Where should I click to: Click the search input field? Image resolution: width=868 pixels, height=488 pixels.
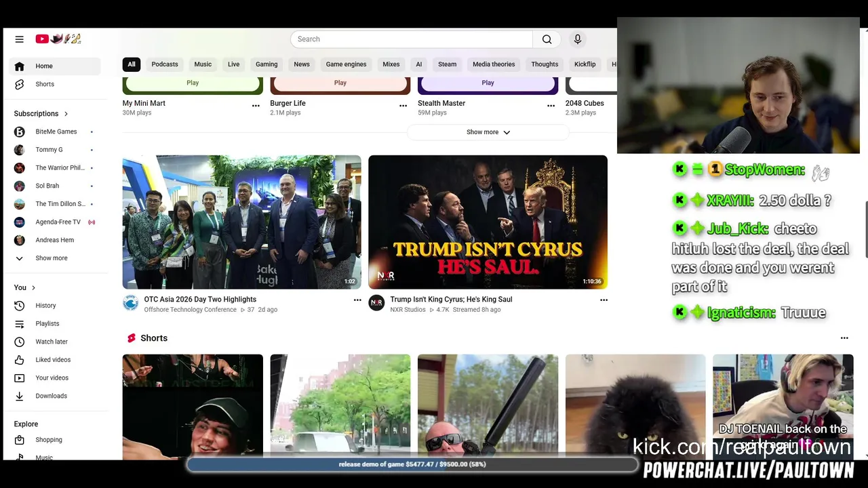(412, 39)
